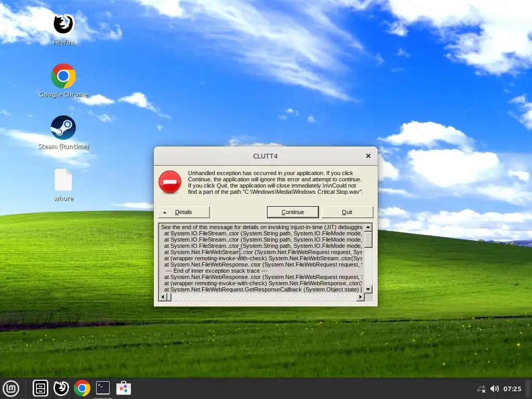Viewport: 532px width, 399px height.
Task: Click the 'See the end of this message' line
Action: tap(262, 227)
